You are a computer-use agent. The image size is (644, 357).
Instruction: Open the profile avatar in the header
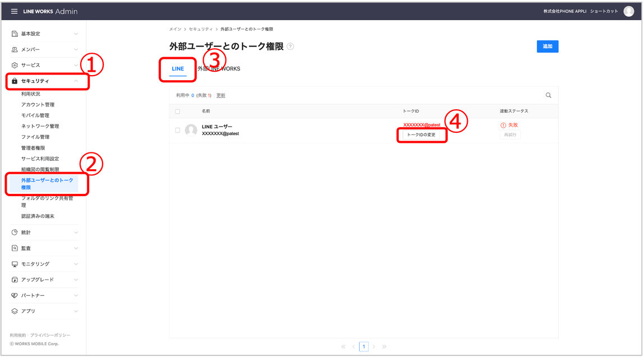[629, 12]
